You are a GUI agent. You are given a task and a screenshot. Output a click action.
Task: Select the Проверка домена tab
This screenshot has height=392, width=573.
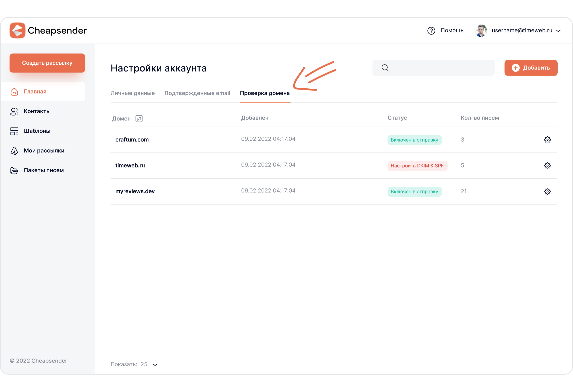coord(265,93)
